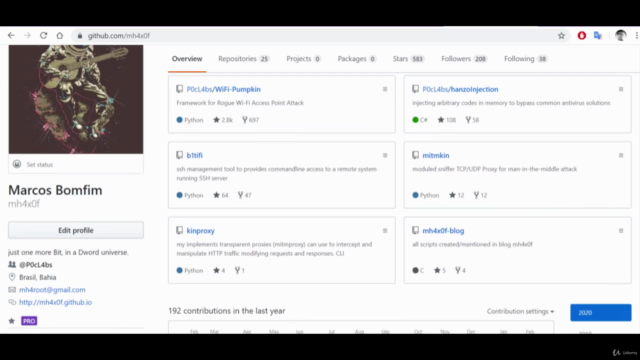
Task: Click the fork count 58 on hanzoInjection
Action: (x=472, y=120)
